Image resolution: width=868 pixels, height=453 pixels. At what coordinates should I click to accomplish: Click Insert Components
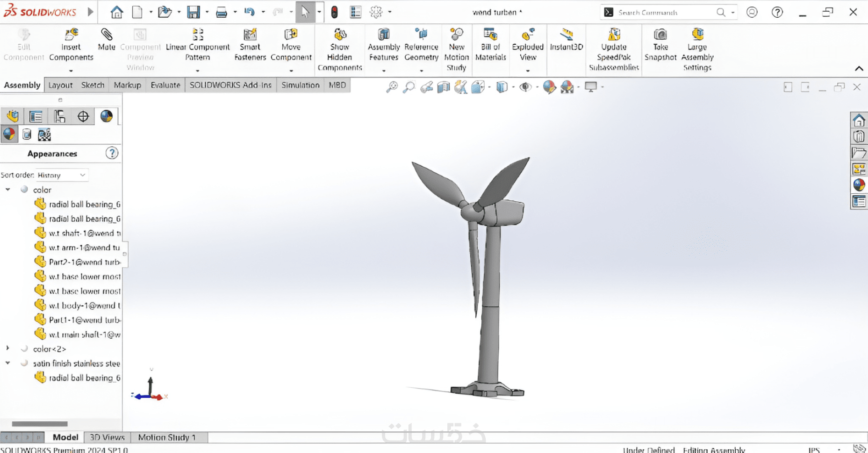point(71,46)
